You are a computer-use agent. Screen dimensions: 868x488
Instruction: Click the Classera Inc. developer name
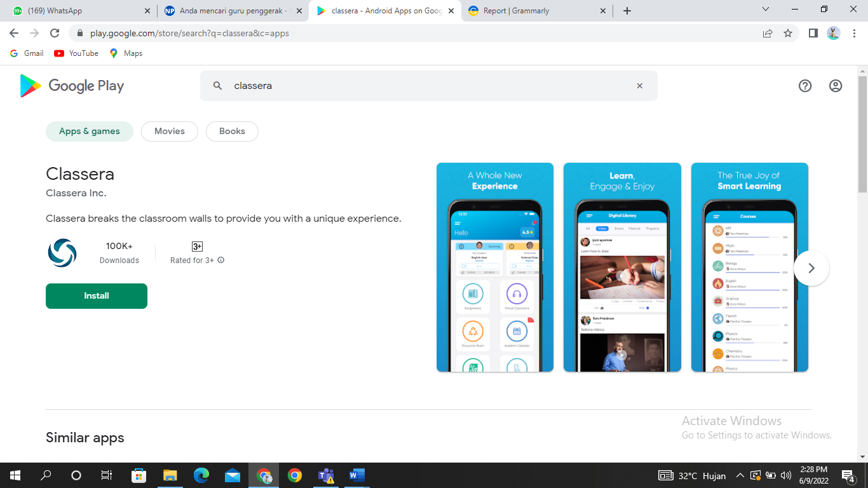[76, 193]
